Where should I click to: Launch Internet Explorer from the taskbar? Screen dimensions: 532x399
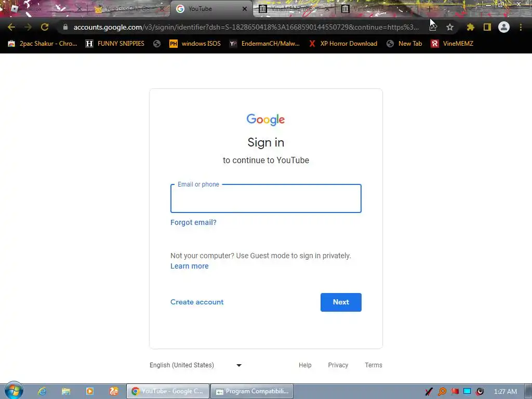click(x=42, y=391)
